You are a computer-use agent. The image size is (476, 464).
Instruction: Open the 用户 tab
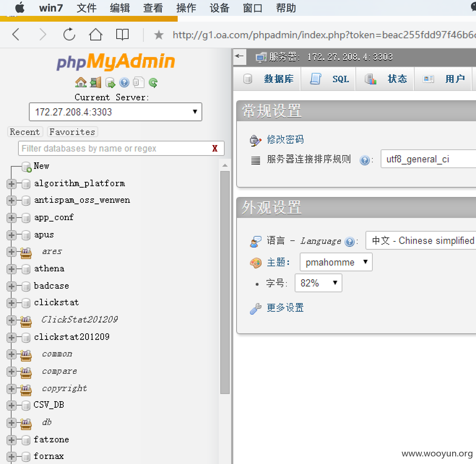443,79
